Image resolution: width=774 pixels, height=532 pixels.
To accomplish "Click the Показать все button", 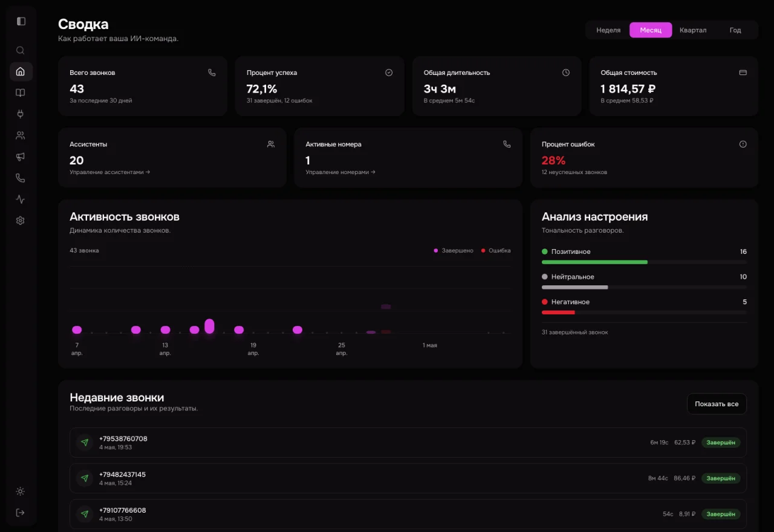I will tap(717, 404).
